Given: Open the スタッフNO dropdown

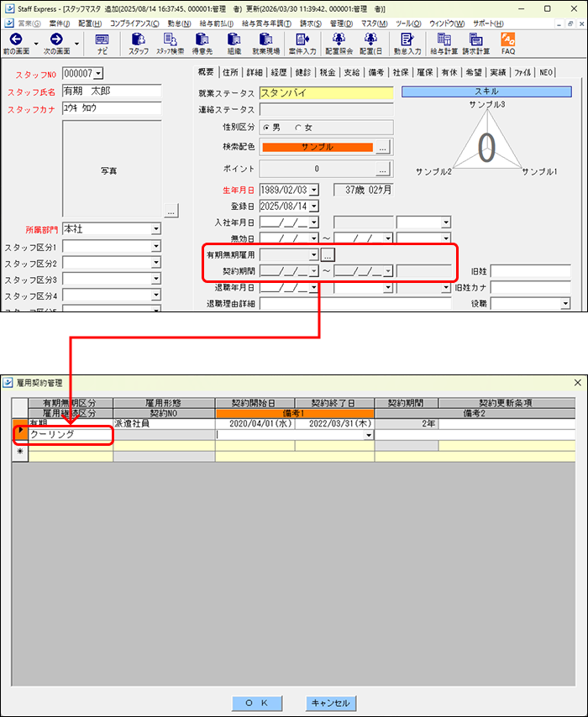Looking at the screenshot, I should click(98, 74).
